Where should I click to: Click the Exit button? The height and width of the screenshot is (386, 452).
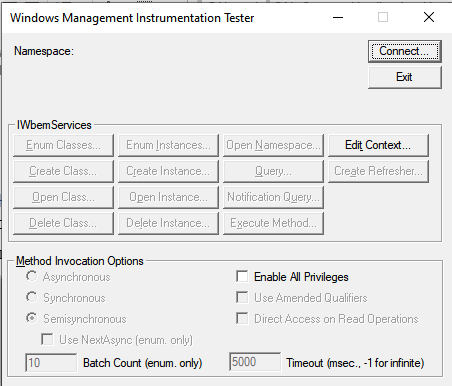pyautogui.click(x=405, y=77)
